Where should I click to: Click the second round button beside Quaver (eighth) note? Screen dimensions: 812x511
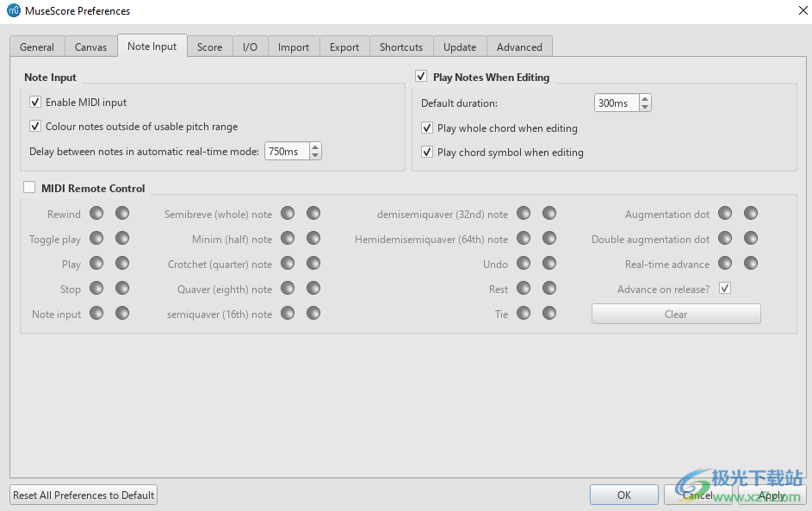tap(313, 289)
